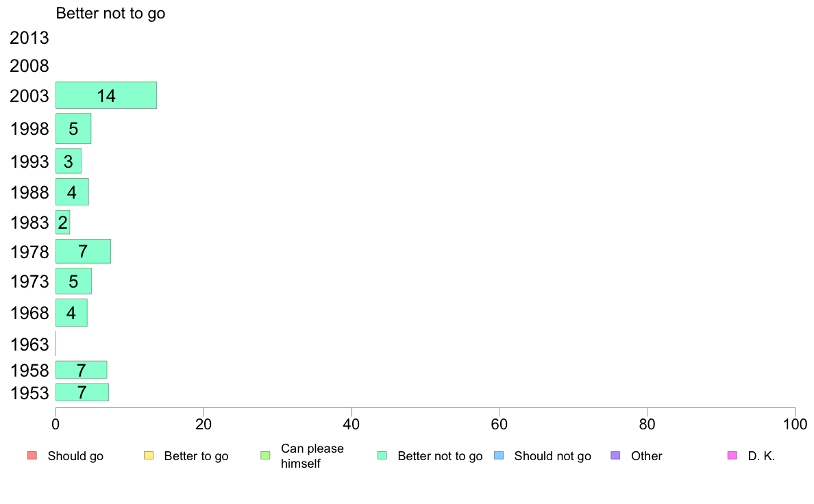The image size is (814, 504).
Task: Select the 1998 bar with value 5
Action: pyautogui.click(x=73, y=129)
